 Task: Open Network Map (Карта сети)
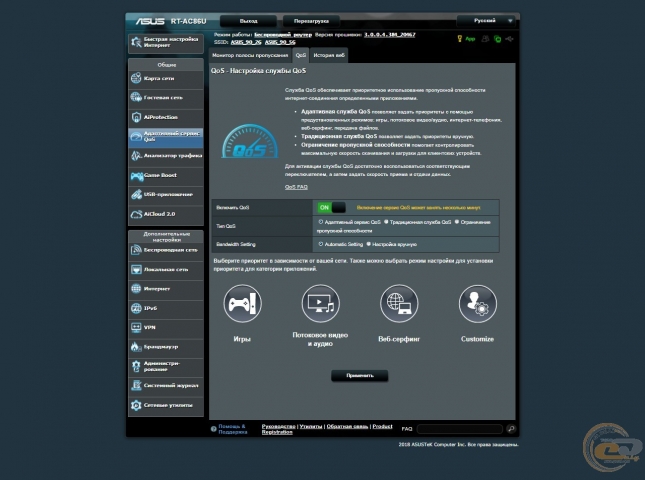pos(166,78)
